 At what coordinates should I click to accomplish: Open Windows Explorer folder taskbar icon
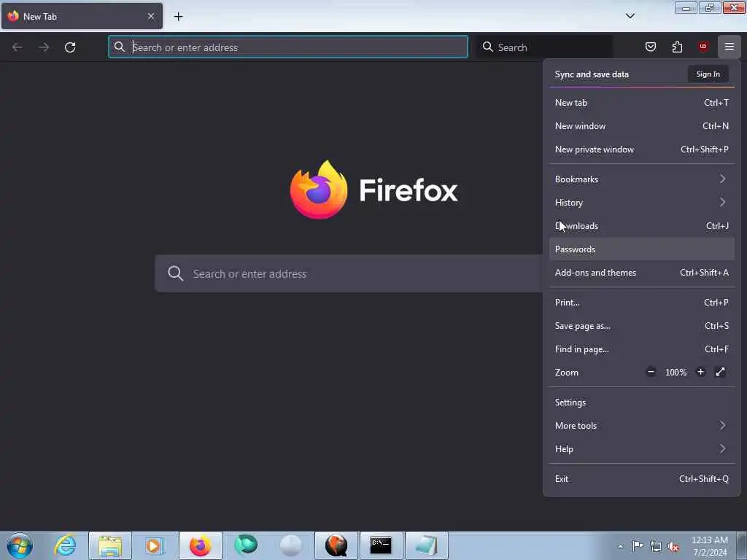(x=110, y=545)
